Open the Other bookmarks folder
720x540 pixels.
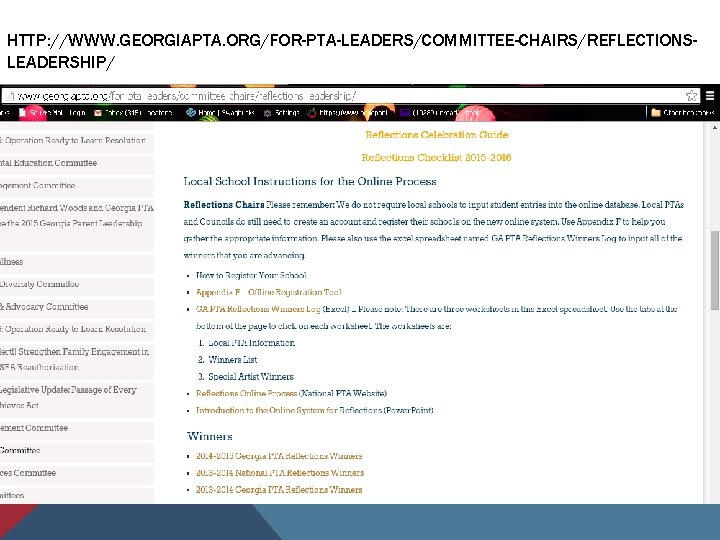683,112
